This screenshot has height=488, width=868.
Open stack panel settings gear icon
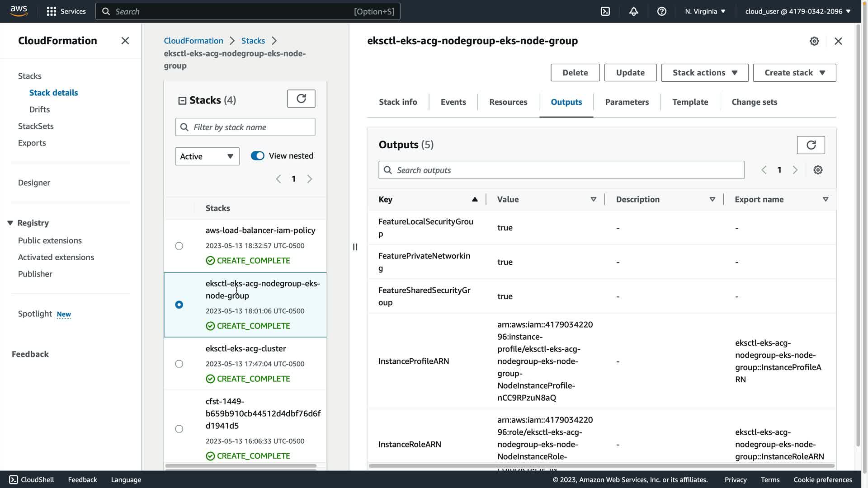pyautogui.click(x=814, y=41)
